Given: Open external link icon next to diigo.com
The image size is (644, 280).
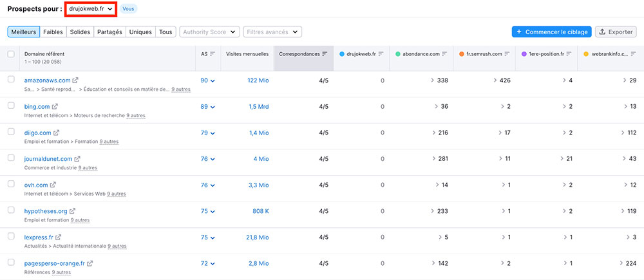Looking at the screenshot, I should click(x=56, y=133).
